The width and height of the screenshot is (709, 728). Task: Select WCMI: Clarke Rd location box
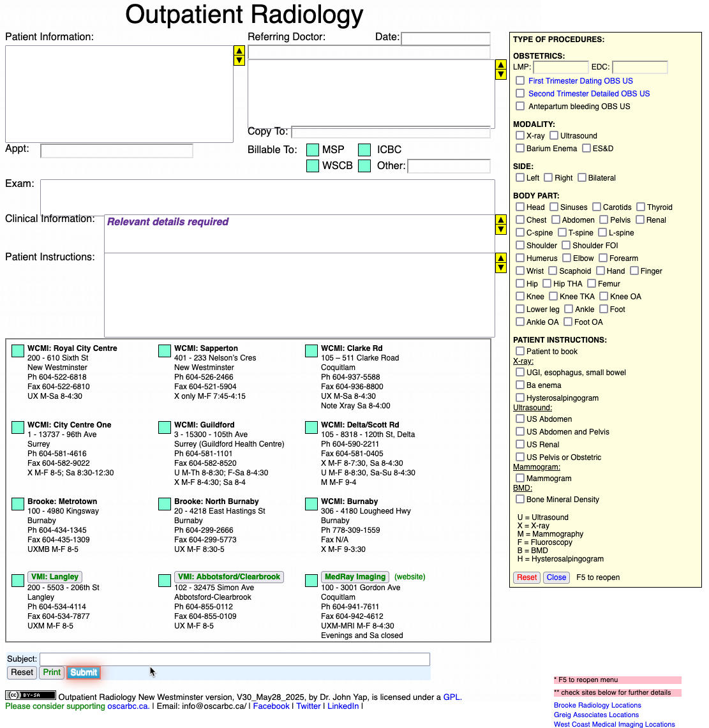(311, 351)
